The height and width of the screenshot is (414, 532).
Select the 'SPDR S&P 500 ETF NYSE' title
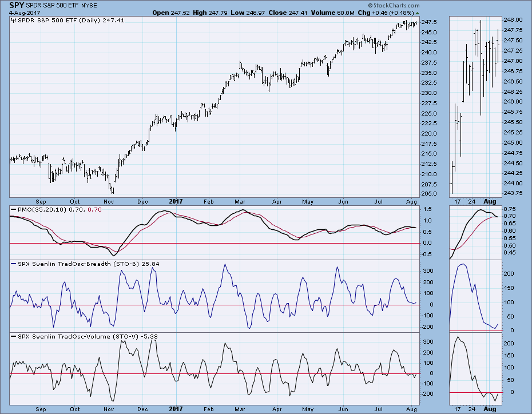point(61,5)
